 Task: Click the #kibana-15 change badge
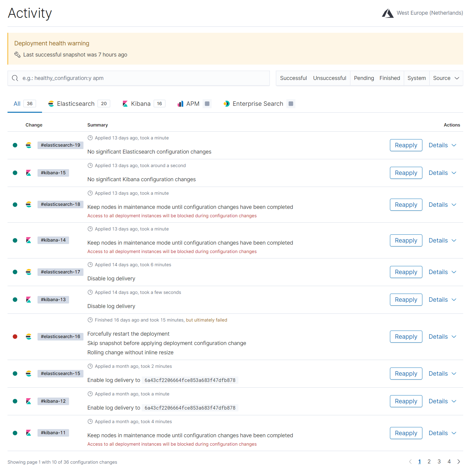(x=53, y=173)
